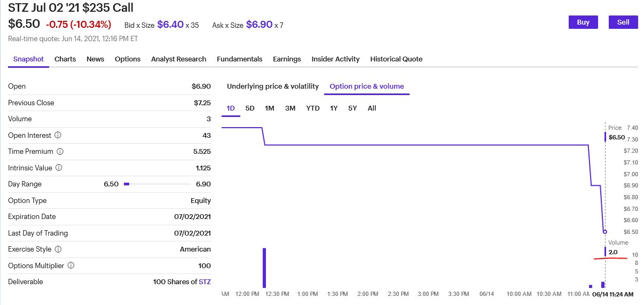Show the All time chart range
The image size is (644, 305).
(x=372, y=108)
